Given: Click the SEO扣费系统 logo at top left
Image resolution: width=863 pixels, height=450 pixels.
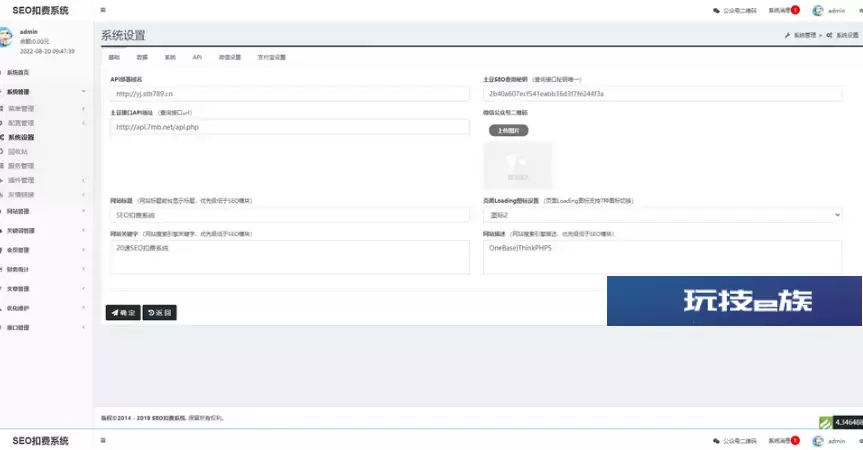Looking at the screenshot, I should [x=40, y=10].
